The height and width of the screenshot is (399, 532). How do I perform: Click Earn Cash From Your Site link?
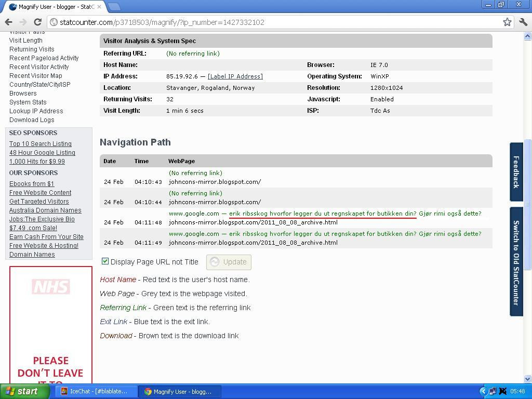[x=46, y=237]
